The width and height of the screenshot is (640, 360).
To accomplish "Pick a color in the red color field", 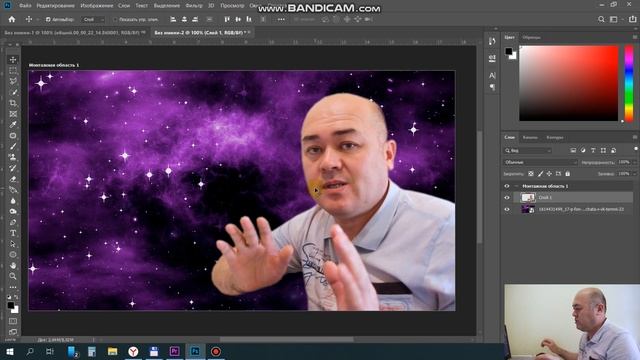I will point(569,83).
